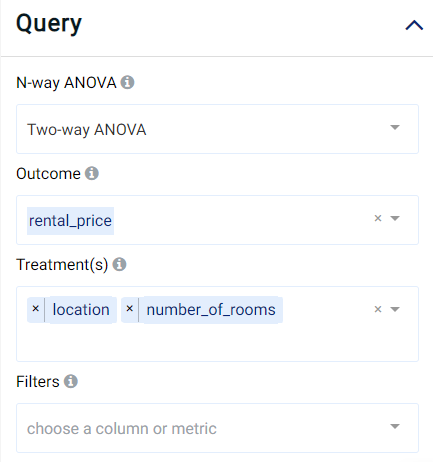Click the location tag label
This screenshot has height=462, width=433.
81,310
